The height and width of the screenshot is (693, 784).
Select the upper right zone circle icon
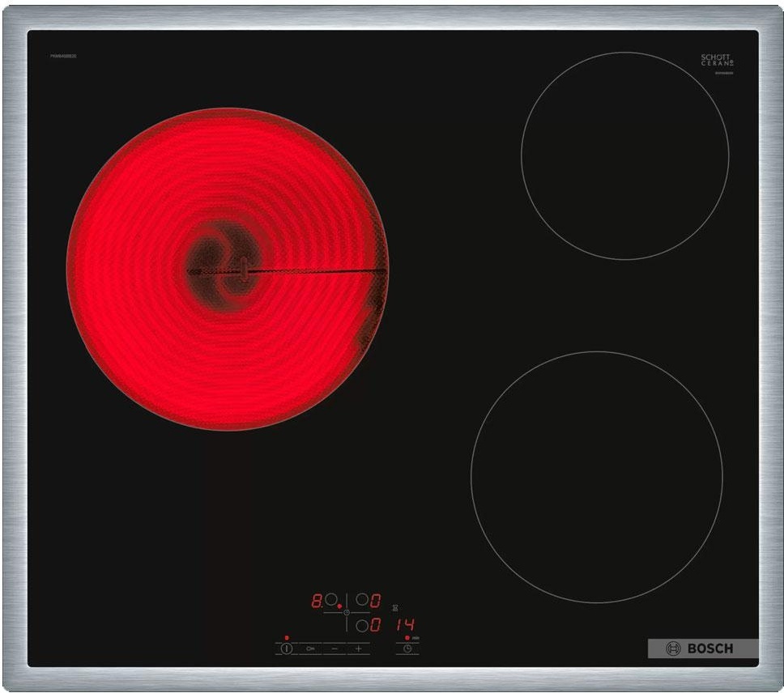tap(362, 600)
